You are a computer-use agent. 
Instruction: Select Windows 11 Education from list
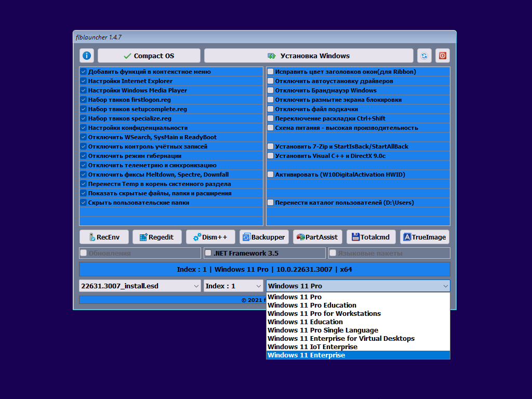pos(305,322)
